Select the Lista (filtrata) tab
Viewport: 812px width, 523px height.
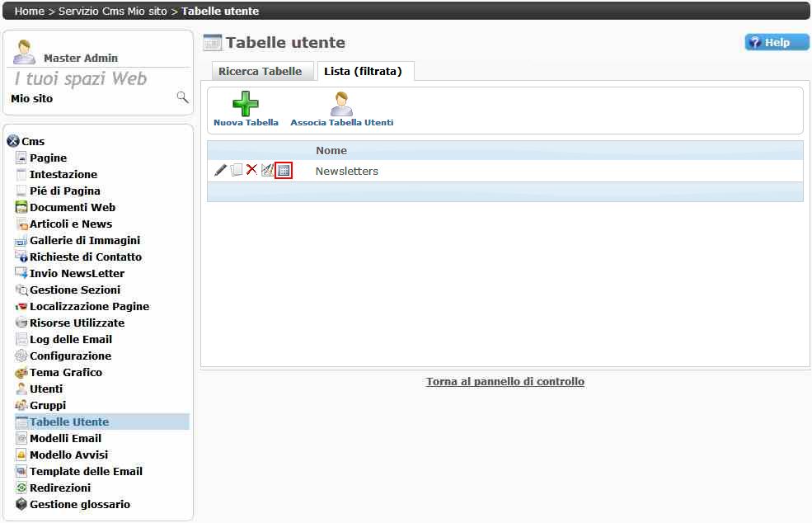point(363,72)
